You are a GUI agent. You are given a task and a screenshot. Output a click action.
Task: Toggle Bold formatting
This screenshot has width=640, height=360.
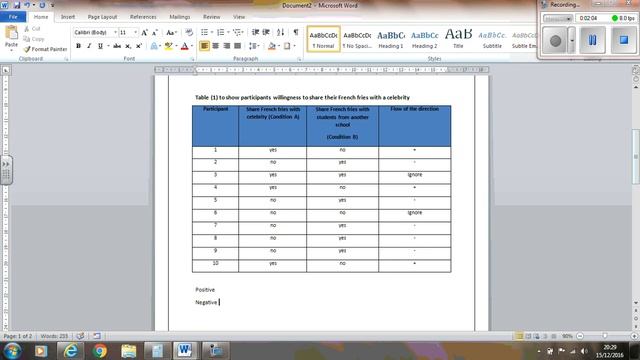78,46
